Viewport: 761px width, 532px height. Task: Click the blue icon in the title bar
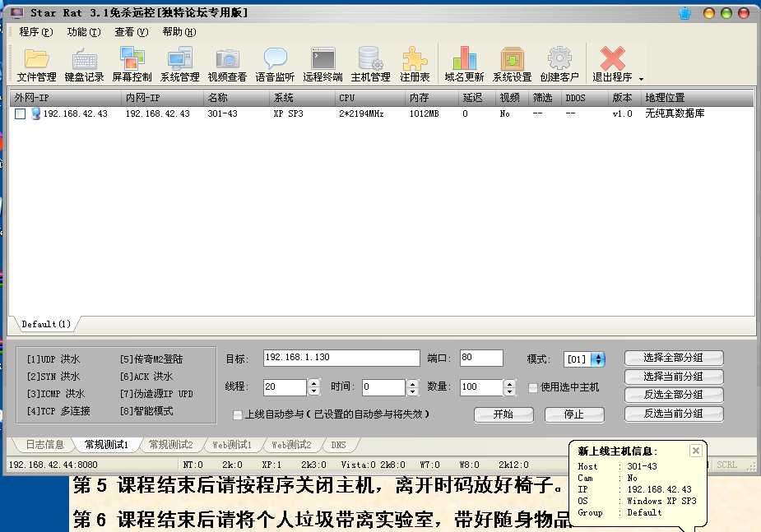[x=684, y=13]
